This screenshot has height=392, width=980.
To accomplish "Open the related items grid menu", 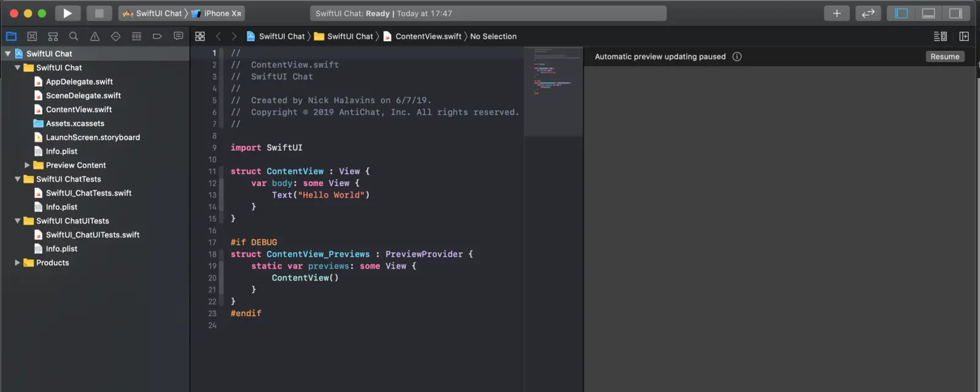I will click(200, 36).
